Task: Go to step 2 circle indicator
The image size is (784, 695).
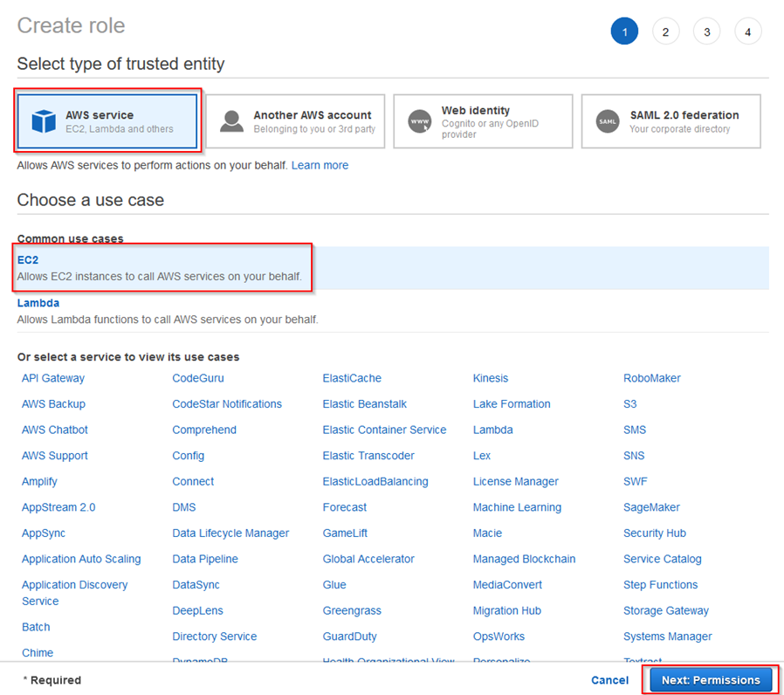Action: click(665, 31)
